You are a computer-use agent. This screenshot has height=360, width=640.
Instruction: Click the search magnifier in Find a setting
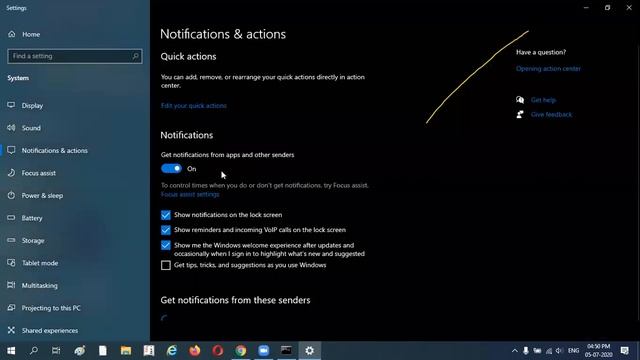point(135,56)
